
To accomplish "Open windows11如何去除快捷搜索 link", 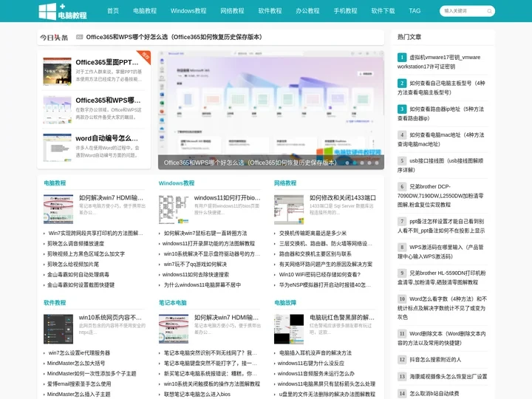I will [195, 274].
